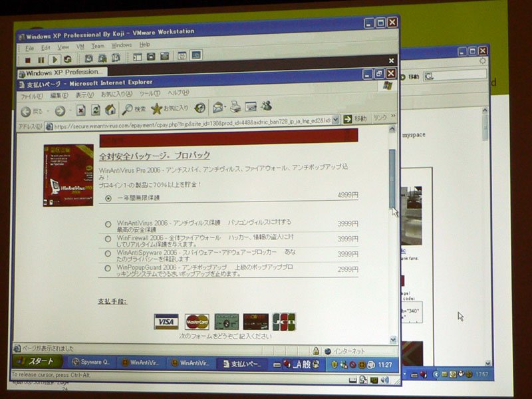Open the IE ツール(T) menu
The width and height of the screenshot is (532, 399).
click(x=150, y=93)
